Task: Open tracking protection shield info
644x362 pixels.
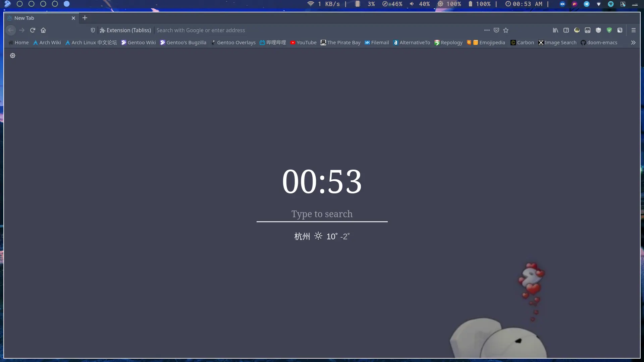Action: [93, 30]
